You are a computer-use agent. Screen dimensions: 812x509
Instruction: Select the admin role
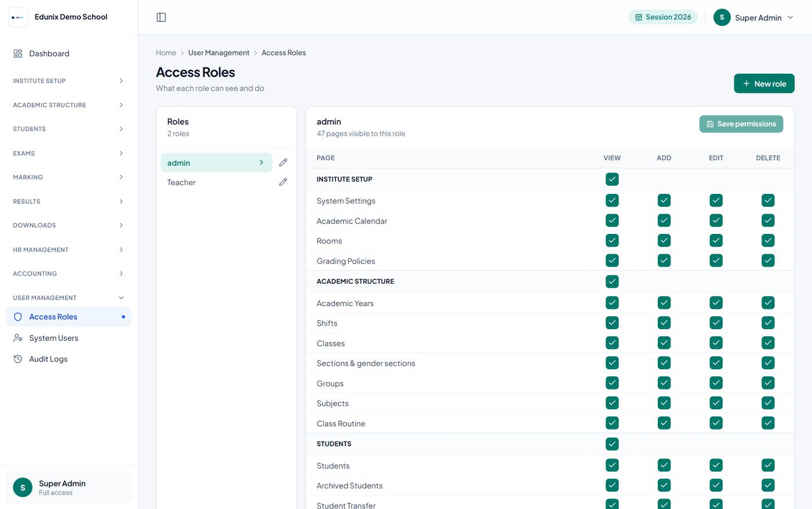coord(216,163)
